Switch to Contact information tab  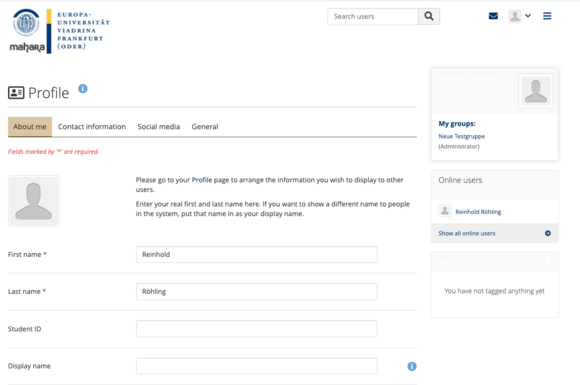92,127
